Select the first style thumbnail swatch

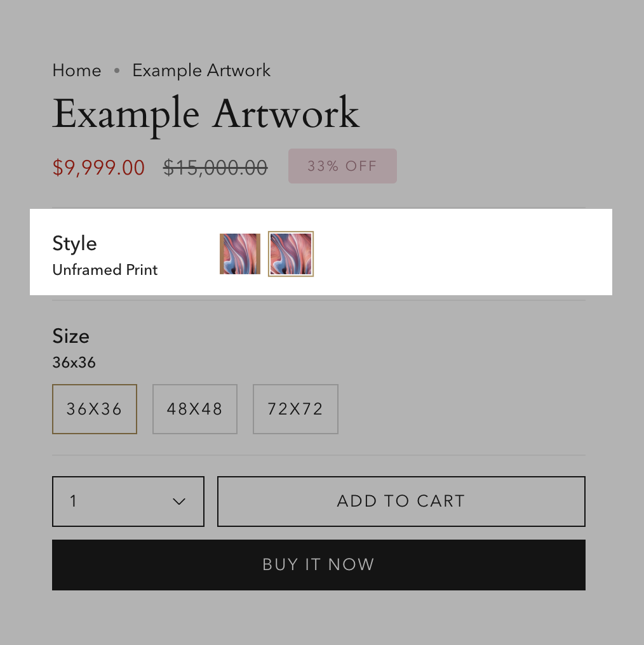pos(240,254)
